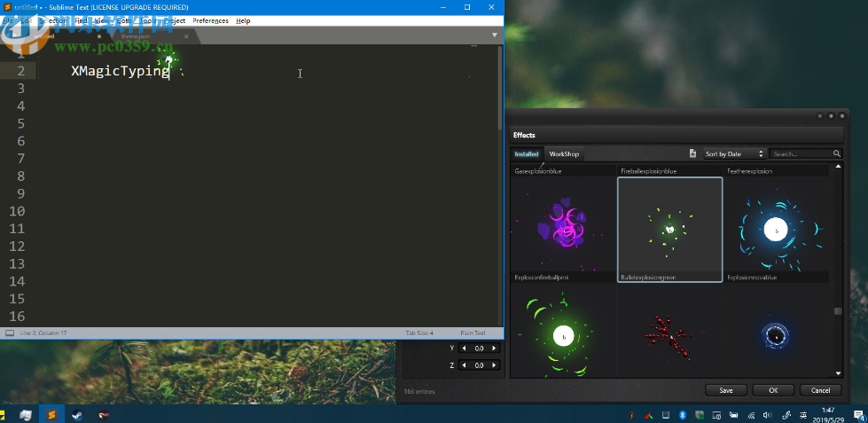
Task: Open the XMagicTyping app taskbar icon
Action: click(x=104, y=413)
